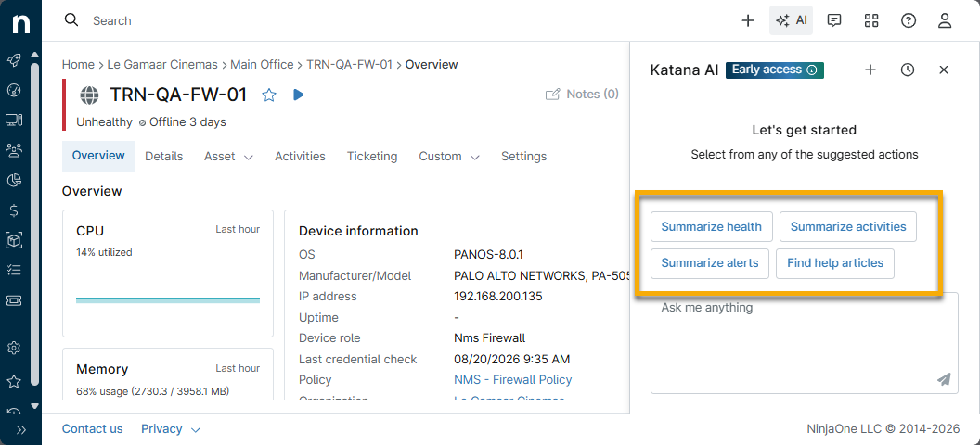
Task: Select the Overview tab
Action: (98, 156)
